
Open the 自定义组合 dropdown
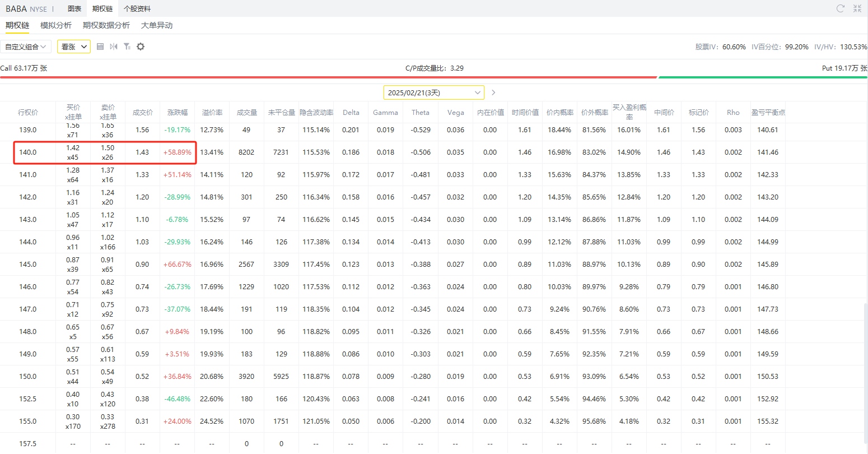coord(26,47)
